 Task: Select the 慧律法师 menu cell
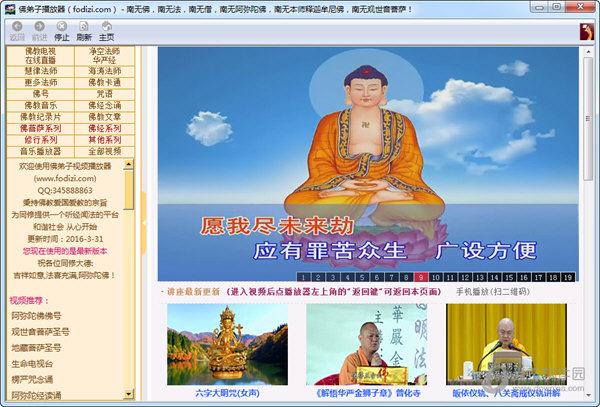pos(41,71)
